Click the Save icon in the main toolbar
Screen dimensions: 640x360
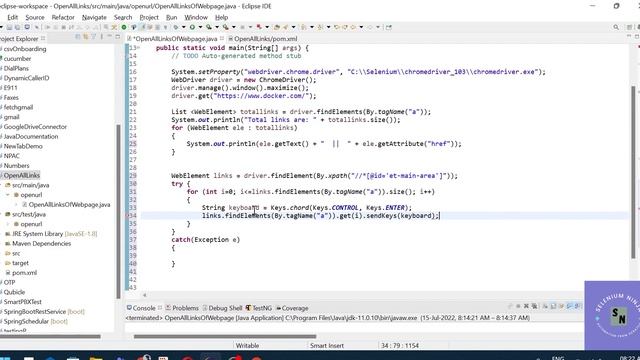[9, 27]
